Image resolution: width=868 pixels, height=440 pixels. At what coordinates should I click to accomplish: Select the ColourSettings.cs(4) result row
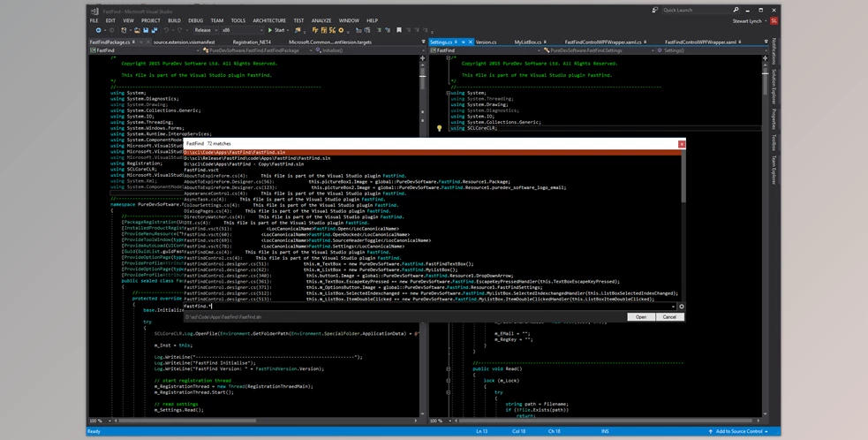click(432, 205)
